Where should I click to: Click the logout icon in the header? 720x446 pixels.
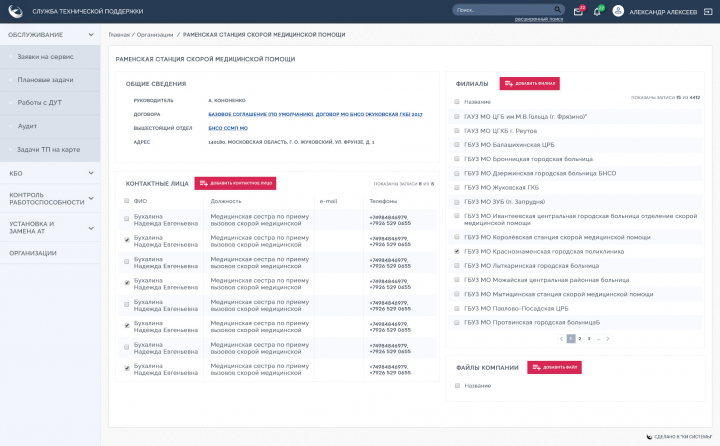click(x=708, y=11)
